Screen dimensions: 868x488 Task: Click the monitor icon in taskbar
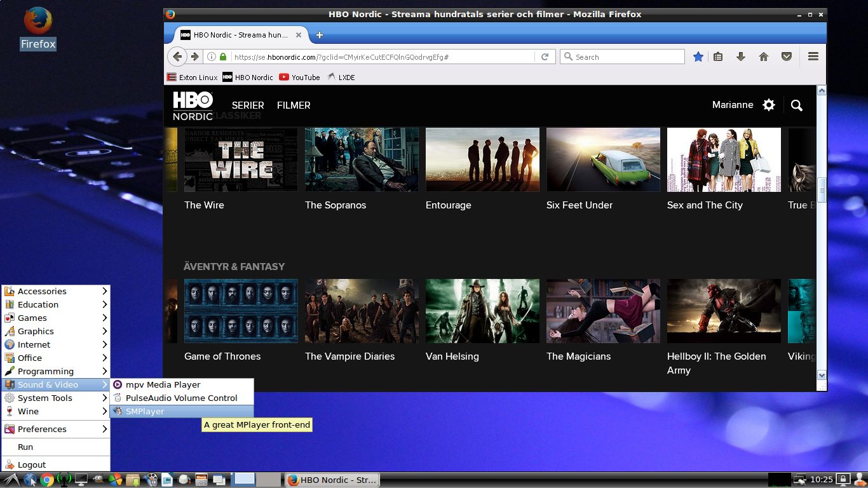point(81,480)
